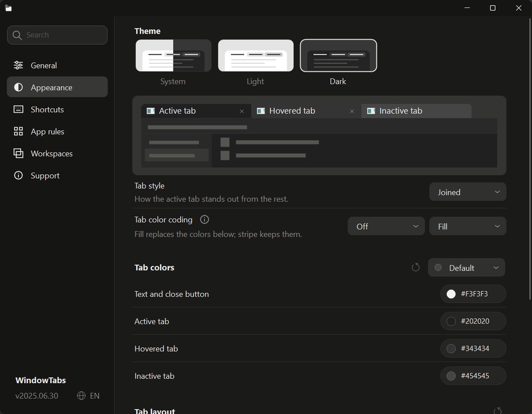The height and width of the screenshot is (414, 532).
Task: Click the Workspaces overlapping windows icon
Action: (x=18, y=153)
